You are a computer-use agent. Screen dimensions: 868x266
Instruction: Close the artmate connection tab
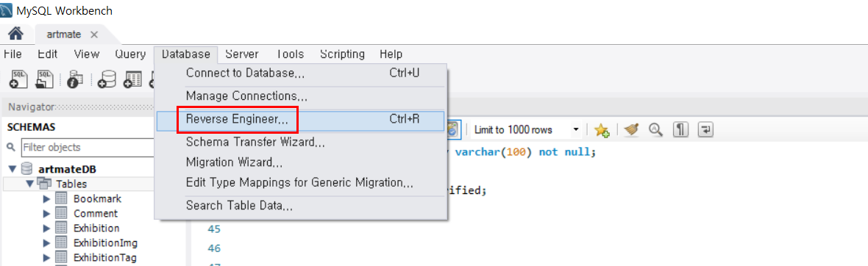coord(94,35)
